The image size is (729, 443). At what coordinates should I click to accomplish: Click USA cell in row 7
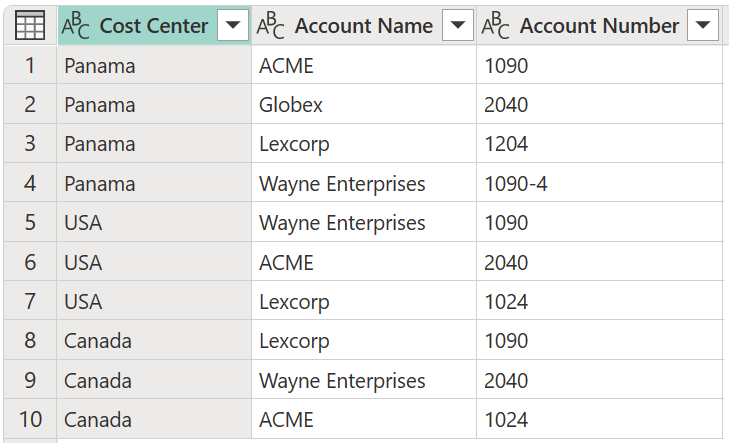154,300
